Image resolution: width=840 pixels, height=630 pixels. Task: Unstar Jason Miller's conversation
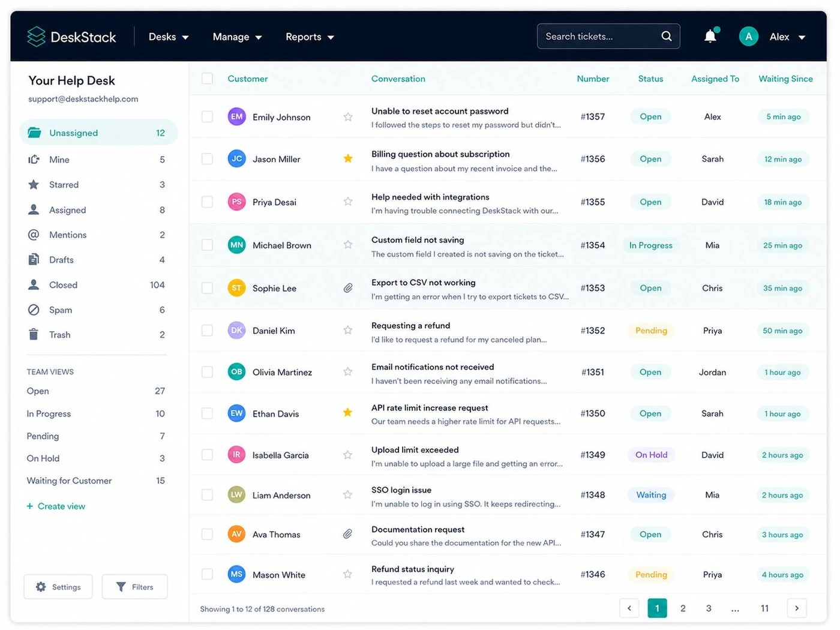point(348,158)
